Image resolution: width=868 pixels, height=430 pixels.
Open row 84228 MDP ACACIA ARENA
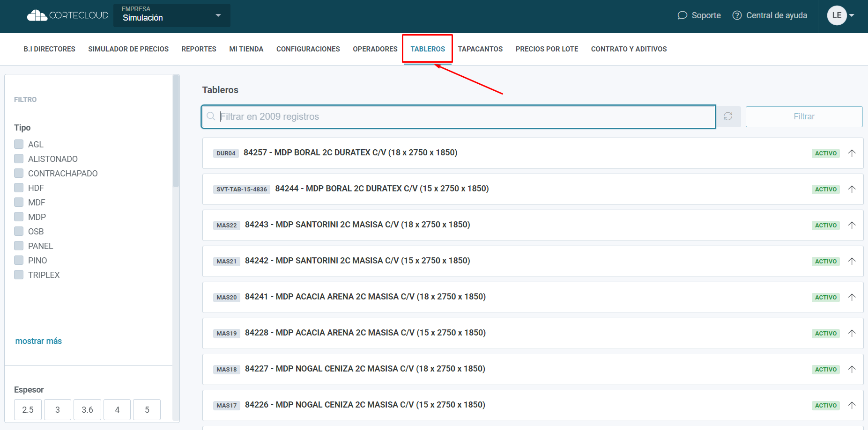(533, 333)
